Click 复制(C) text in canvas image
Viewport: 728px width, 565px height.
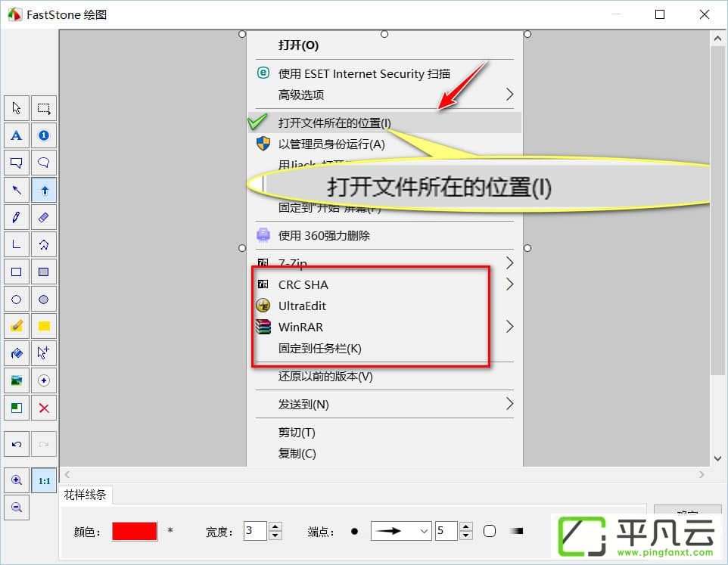[297, 453]
